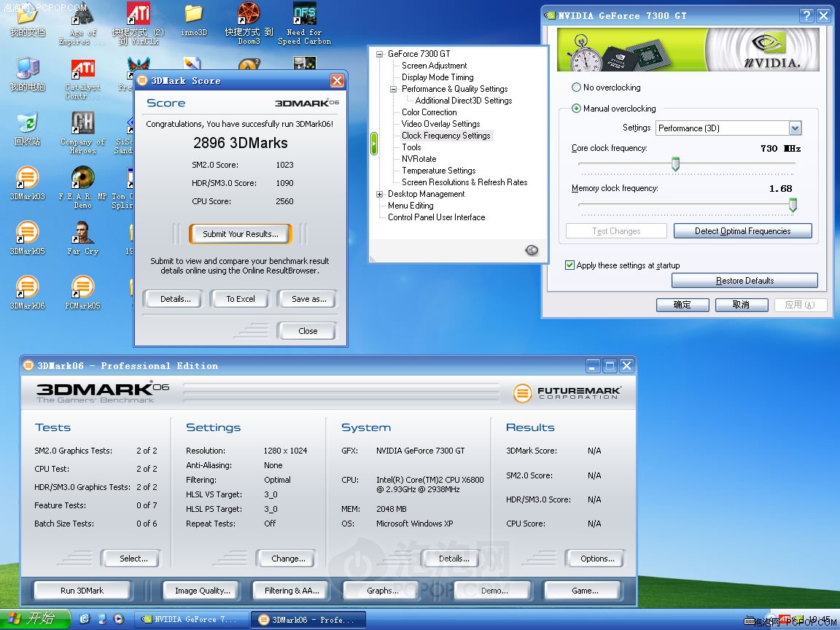
Task: Launch the 3DMark06 desktop icon
Action: [x=27, y=292]
